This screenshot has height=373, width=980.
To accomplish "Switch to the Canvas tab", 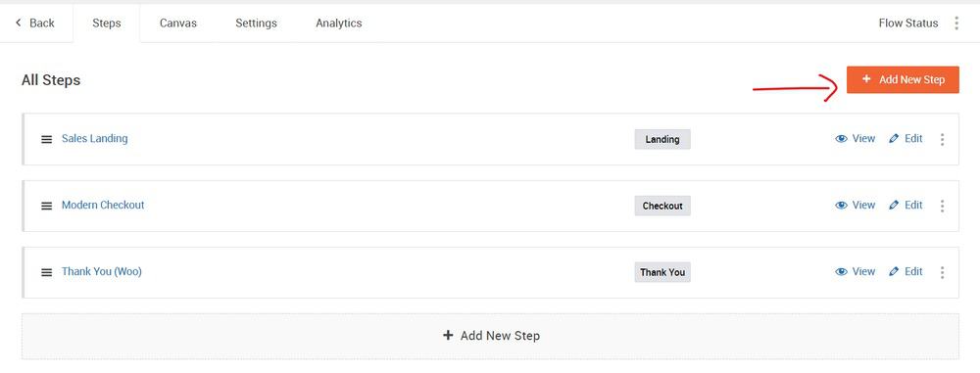I will (x=178, y=23).
